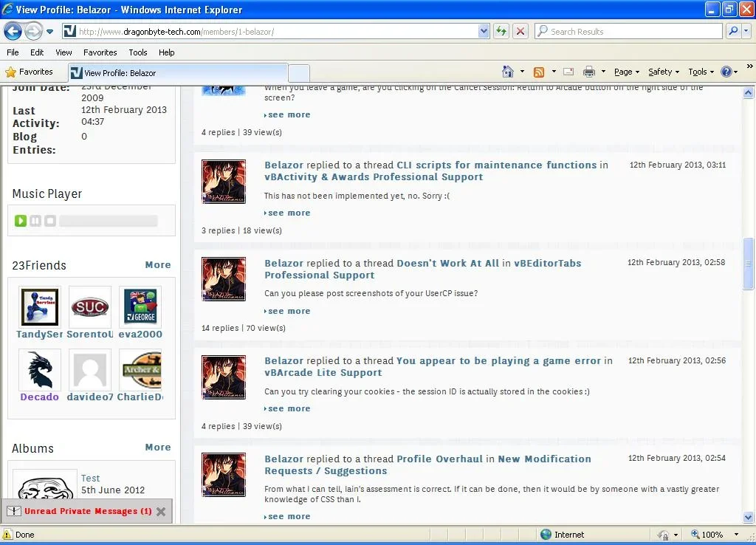Click Belazor avatar beside Profile Overhaul post
756x545 pixels.
pyautogui.click(x=224, y=475)
